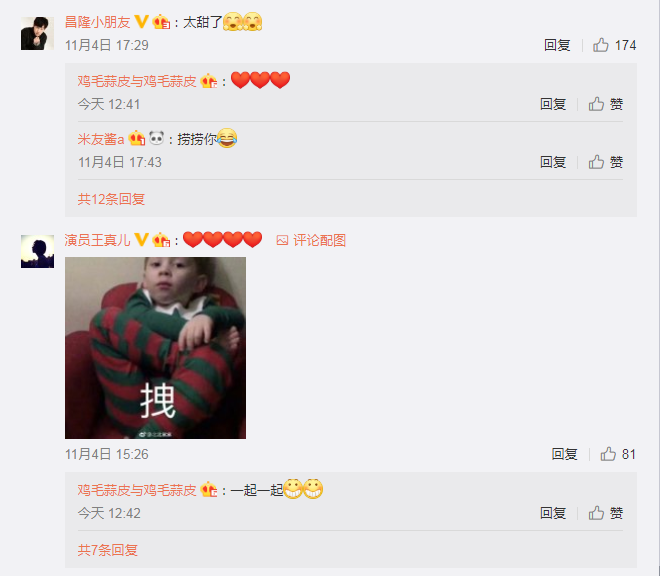Expand all 共7条回复 replies
The image size is (660, 576).
[107, 550]
